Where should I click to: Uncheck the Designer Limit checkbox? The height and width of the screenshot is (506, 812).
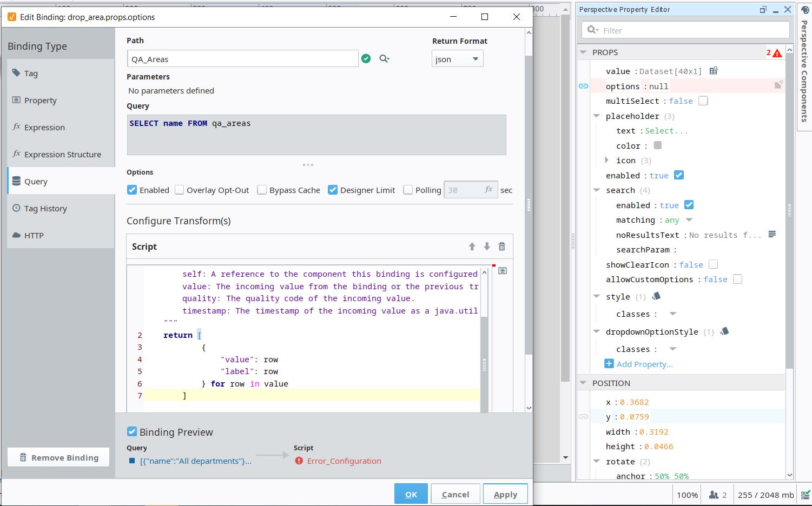333,190
